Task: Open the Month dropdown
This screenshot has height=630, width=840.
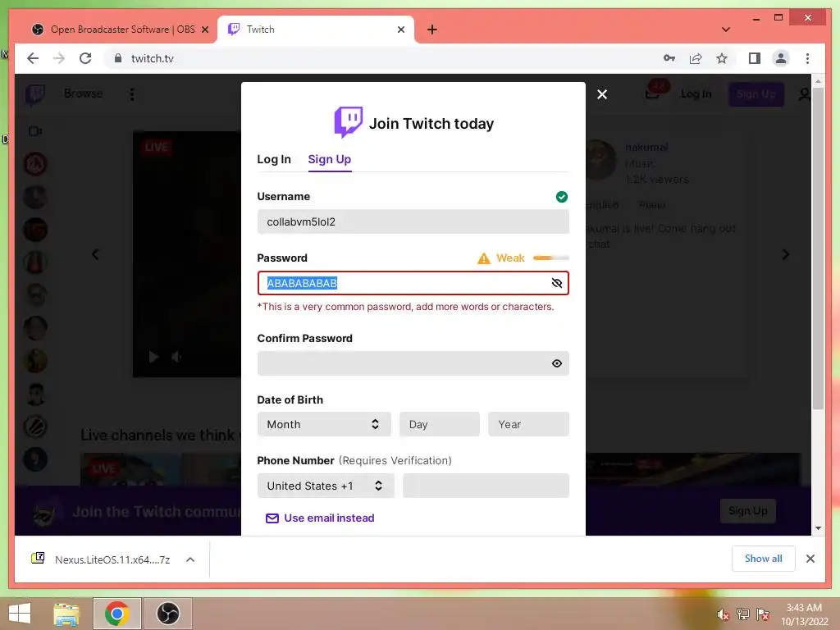Action: point(324,424)
